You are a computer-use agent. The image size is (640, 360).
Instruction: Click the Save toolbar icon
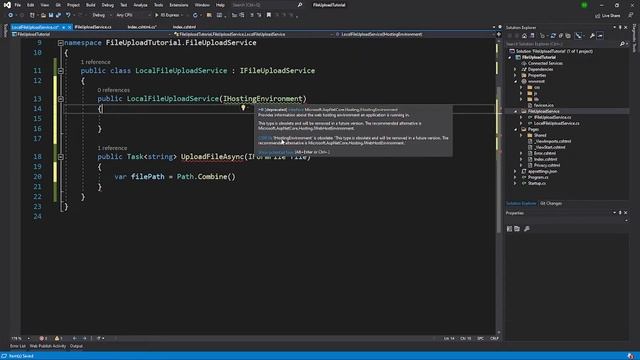[51, 15]
